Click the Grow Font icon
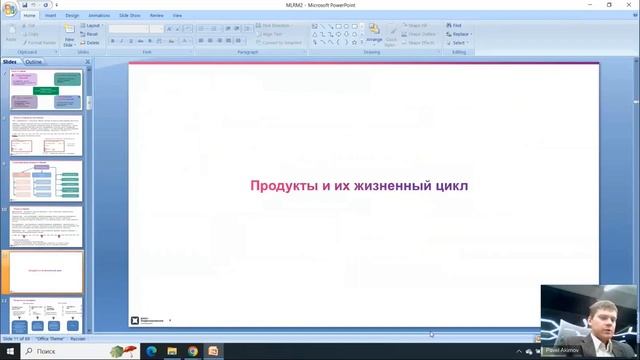 (170, 29)
